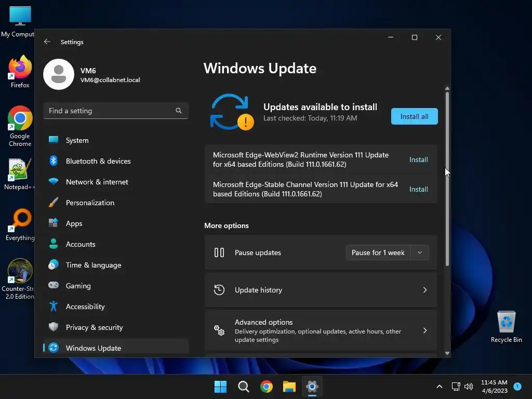Image resolution: width=532 pixels, height=399 pixels.
Task: Select the Notepad++ desktop shortcut
Action: pyautogui.click(x=20, y=174)
